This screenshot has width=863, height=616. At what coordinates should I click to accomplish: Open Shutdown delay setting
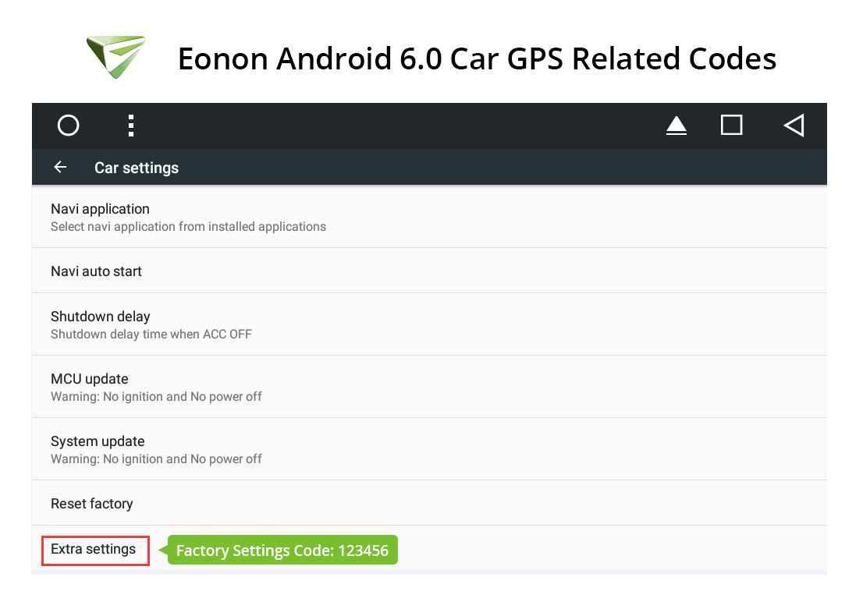point(429,324)
